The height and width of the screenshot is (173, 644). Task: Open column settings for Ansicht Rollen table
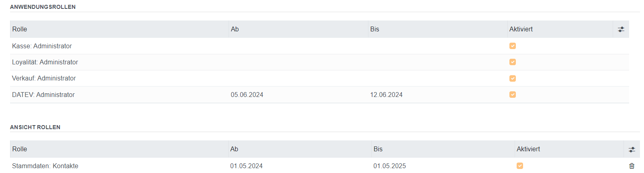(632, 149)
